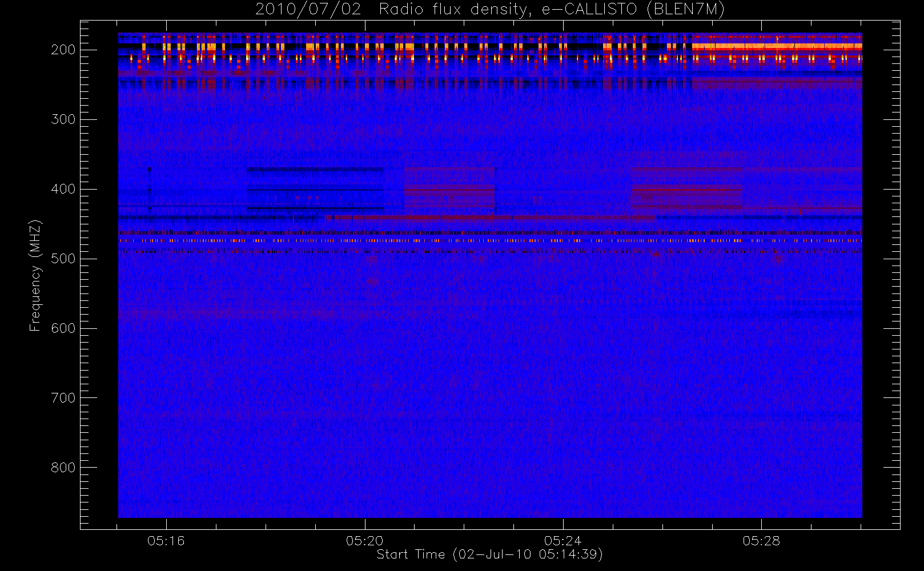Click the 05:16 time tick label

166,541
